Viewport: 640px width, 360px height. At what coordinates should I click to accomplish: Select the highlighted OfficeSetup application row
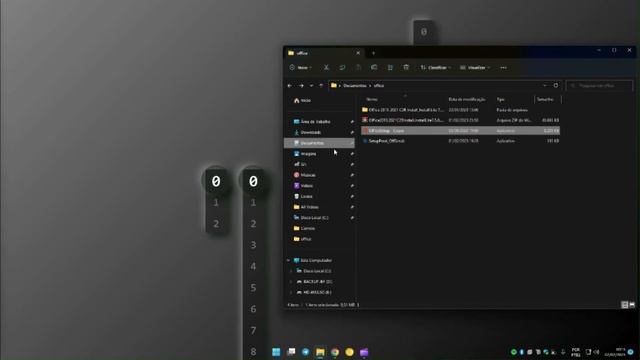click(x=460, y=131)
